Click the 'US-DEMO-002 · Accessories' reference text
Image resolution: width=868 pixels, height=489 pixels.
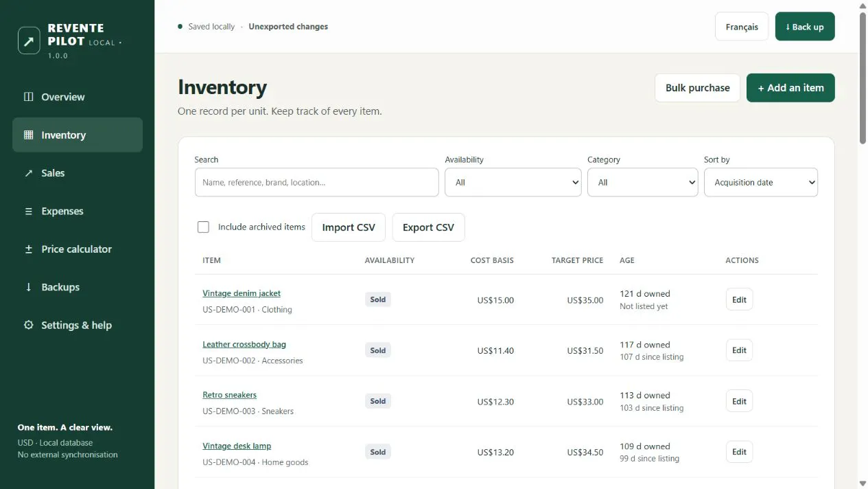[253, 361]
